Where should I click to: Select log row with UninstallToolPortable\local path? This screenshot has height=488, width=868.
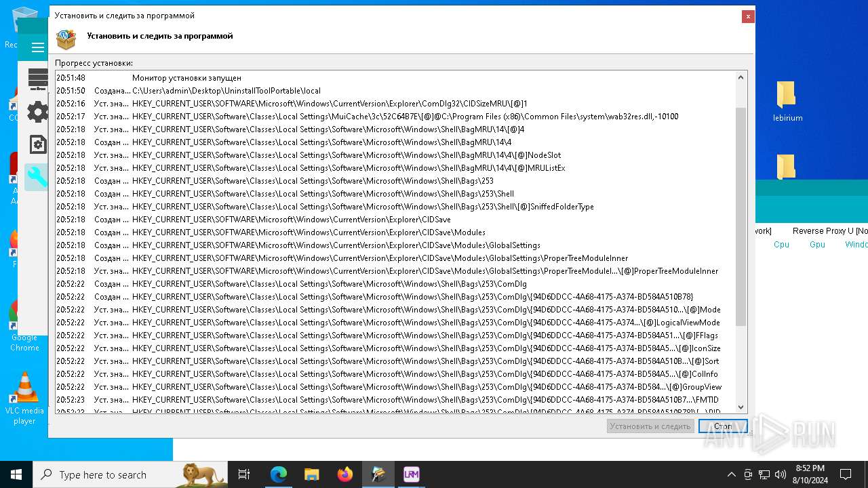click(x=395, y=91)
